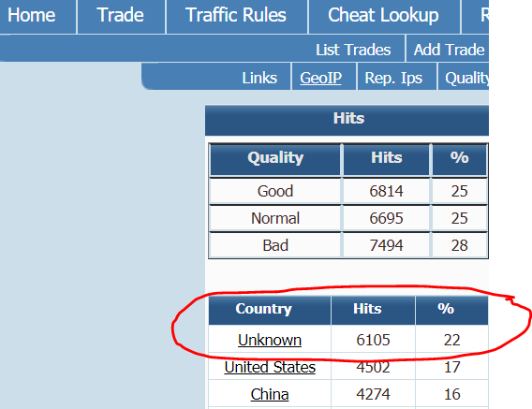Screen dimensions: 532x409
Task: Select the 6695 hits cell
Action: tap(386, 218)
